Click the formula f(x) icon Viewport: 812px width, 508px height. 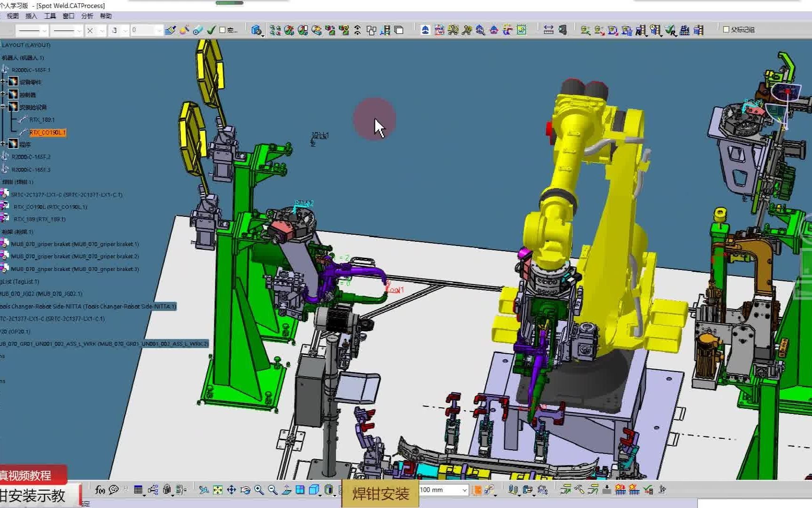pos(100,490)
